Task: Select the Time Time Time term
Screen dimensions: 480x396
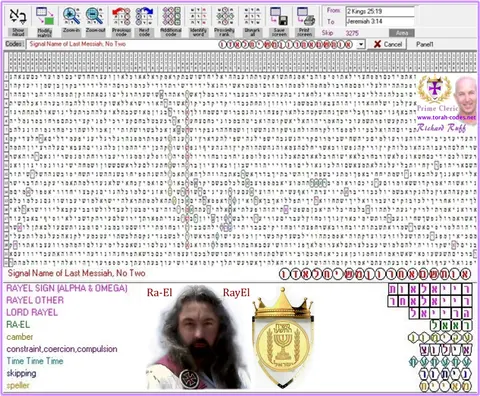Action: 35,361
